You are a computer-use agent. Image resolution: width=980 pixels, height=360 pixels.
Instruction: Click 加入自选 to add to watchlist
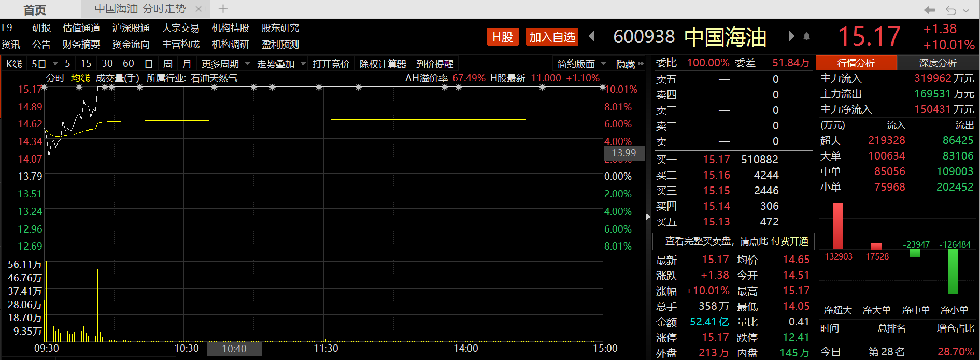552,37
